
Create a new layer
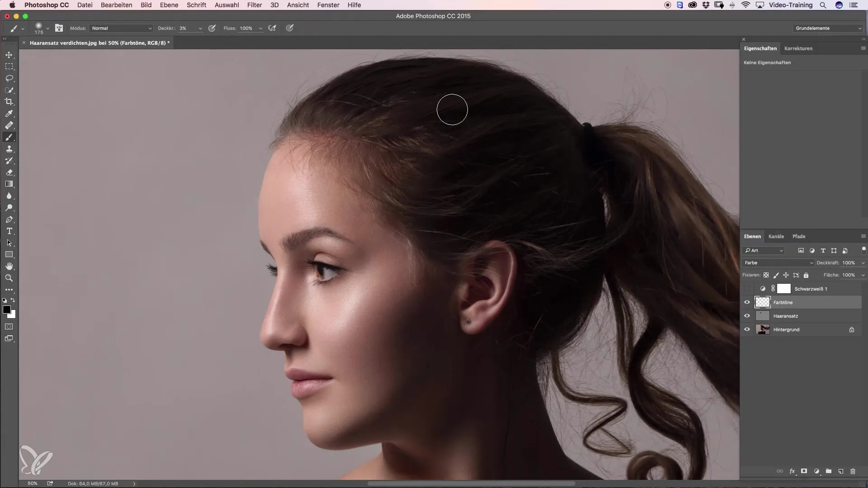[x=841, y=471]
